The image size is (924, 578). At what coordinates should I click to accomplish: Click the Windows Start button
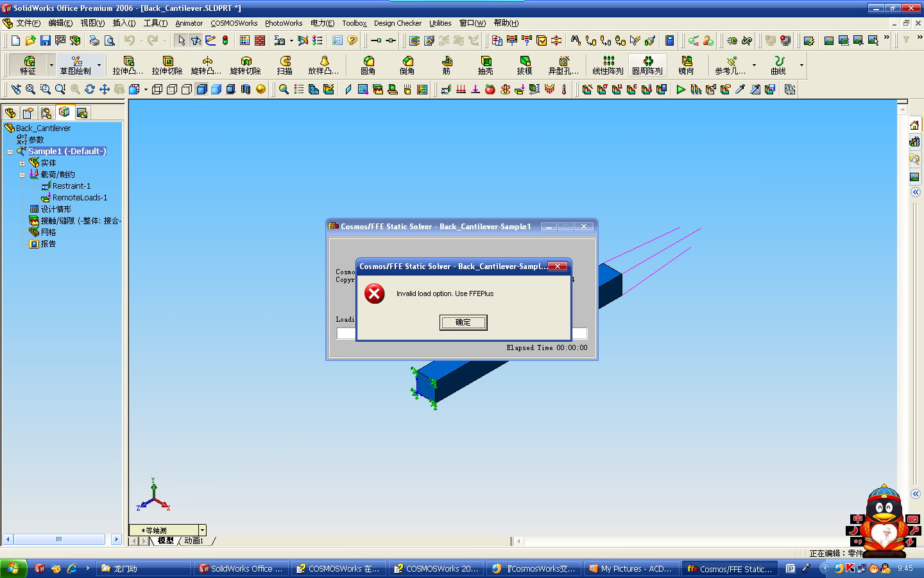click(13, 568)
